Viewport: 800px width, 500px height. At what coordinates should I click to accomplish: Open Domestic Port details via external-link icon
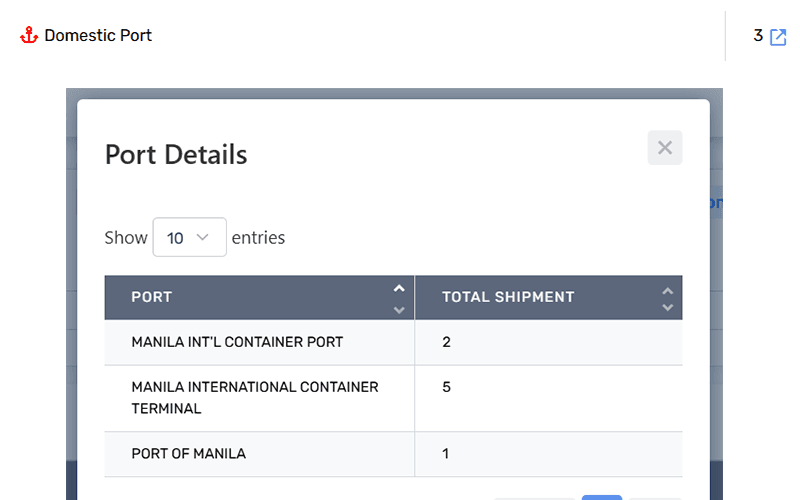point(778,37)
